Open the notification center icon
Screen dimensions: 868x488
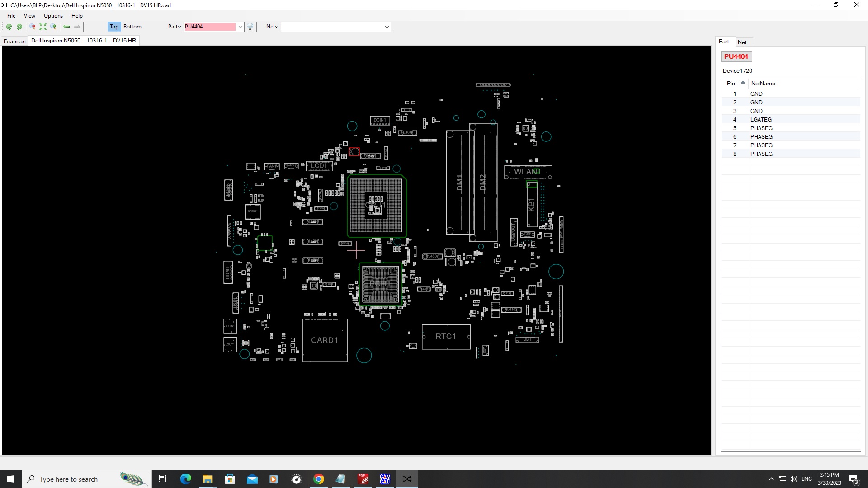tap(854, 479)
